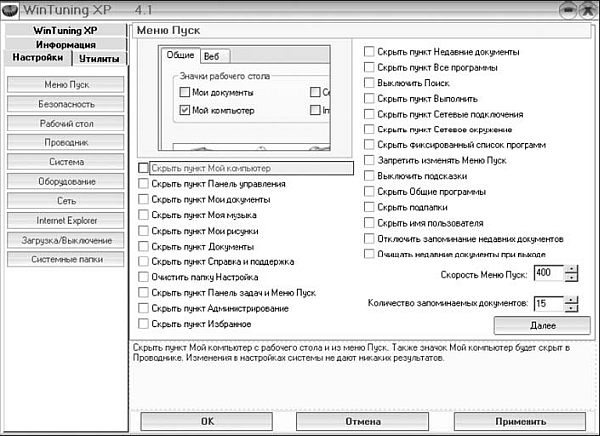Enable Скрыть пункт Сетевые подключения

[x=369, y=114]
